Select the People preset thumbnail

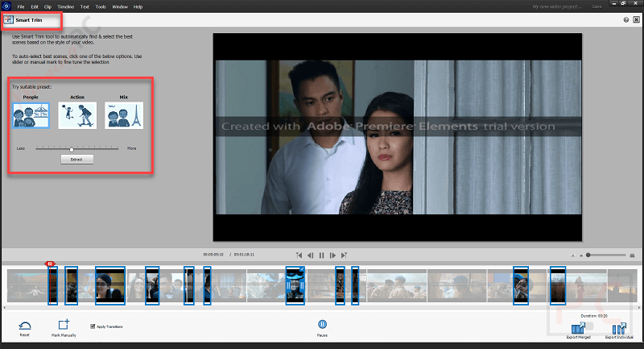click(x=31, y=115)
